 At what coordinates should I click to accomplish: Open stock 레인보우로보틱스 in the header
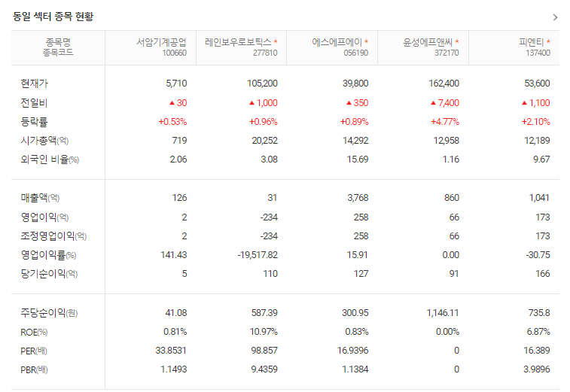238,42
